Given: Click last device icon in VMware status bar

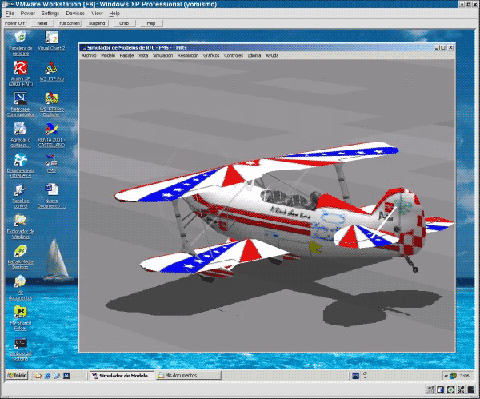Looking at the screenshot, I should click(x=471, y=389).
